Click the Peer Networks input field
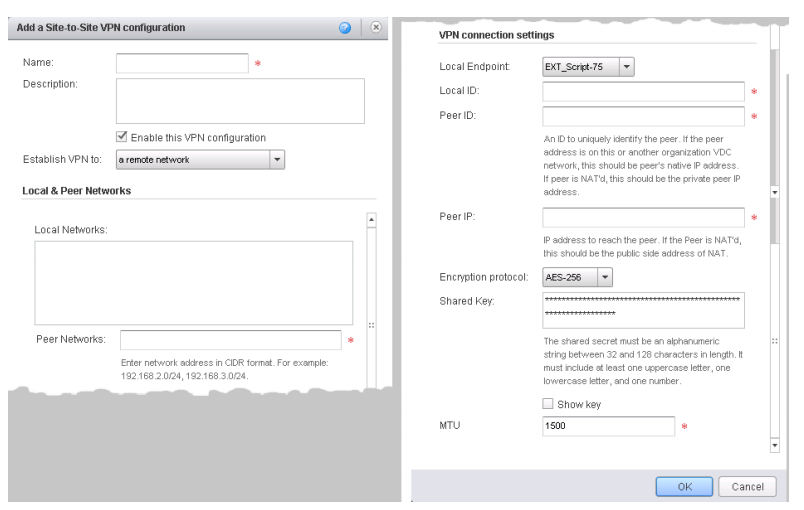This screenshot has width=804, height=510. 231,340
